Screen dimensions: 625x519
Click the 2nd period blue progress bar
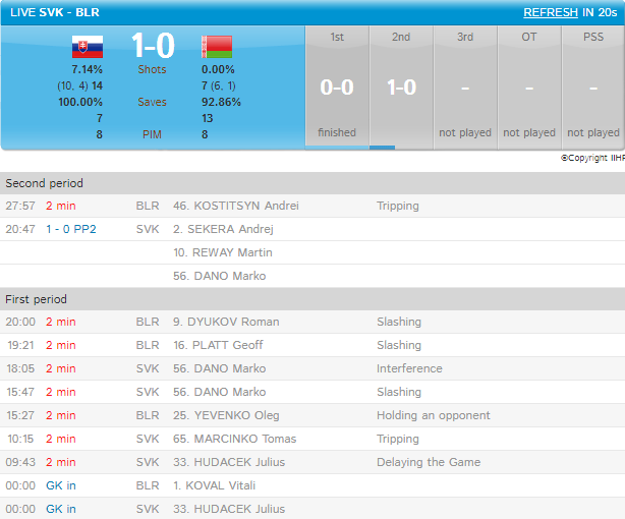tap(382, 147)
